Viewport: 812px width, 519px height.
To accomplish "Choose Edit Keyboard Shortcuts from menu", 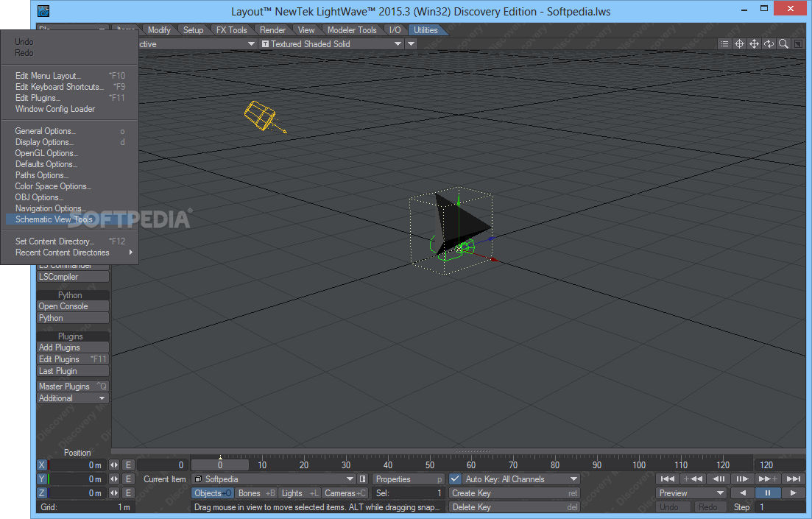I will coord(69,87).
